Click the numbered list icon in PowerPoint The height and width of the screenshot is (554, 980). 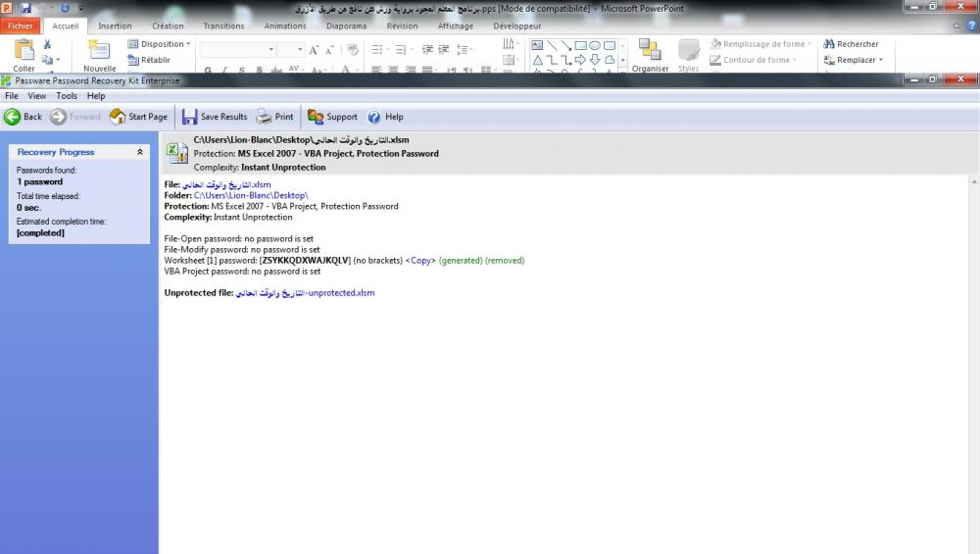tap(401, 49)
